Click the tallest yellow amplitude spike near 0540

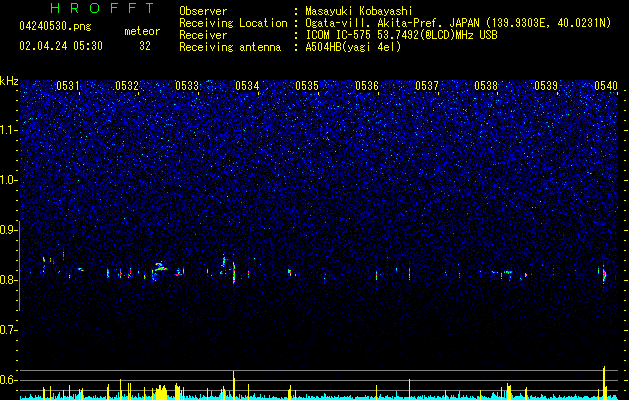coord(604,382)
